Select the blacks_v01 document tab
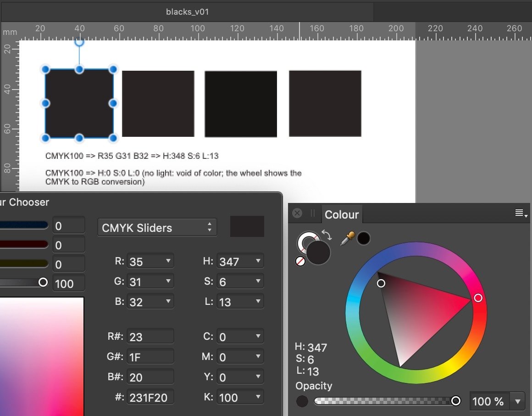Viewport: 532px width, 416px height. click(x=187, y=11)
